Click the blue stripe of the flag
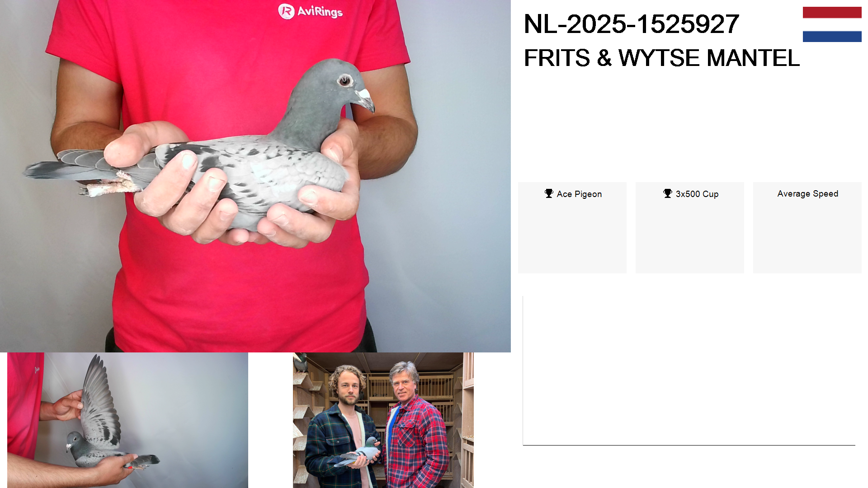This screenshot has height=488, width=868. (x=832, y=36)
